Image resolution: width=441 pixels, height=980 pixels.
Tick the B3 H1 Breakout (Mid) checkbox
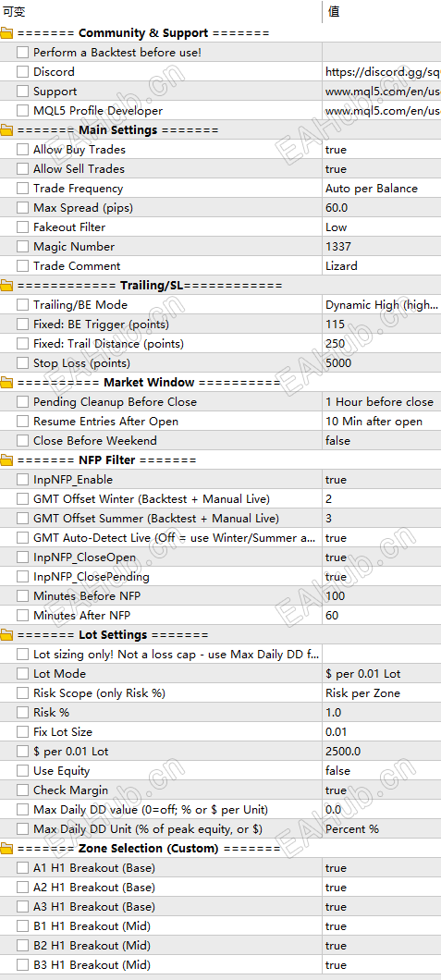tap(22, 964)
